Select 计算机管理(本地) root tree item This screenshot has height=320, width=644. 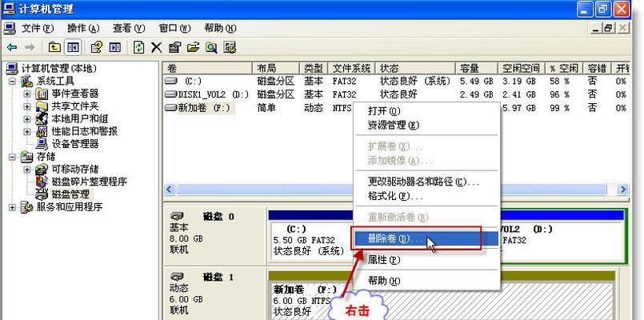tap(59, 68)
